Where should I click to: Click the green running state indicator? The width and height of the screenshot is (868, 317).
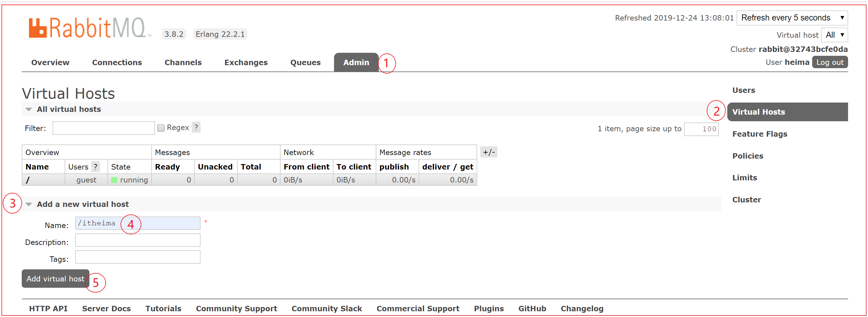[114, 180]
